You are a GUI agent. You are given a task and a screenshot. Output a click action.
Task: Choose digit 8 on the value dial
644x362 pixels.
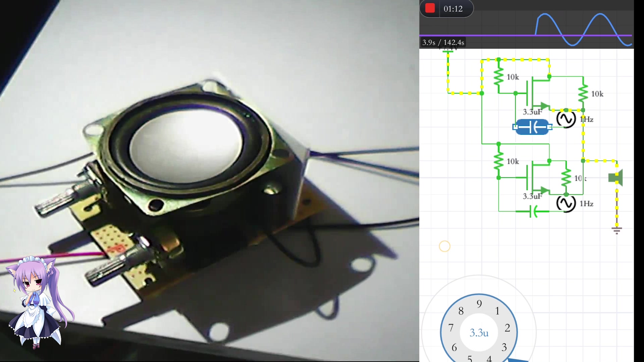461,311
